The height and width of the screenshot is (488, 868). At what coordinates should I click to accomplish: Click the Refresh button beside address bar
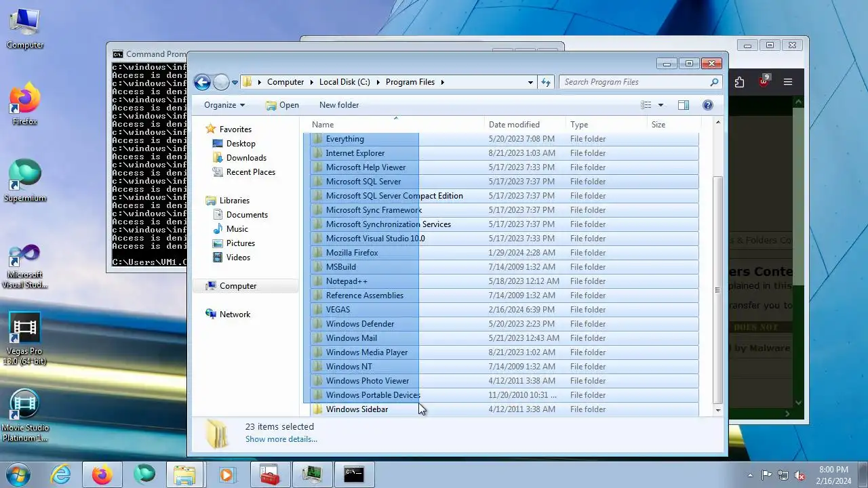click(546, 82)
